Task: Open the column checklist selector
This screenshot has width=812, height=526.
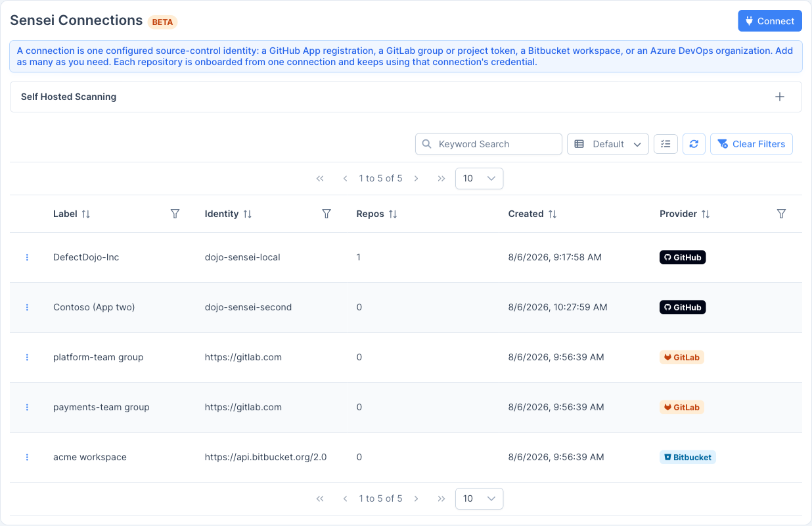Action: (665, 144)
